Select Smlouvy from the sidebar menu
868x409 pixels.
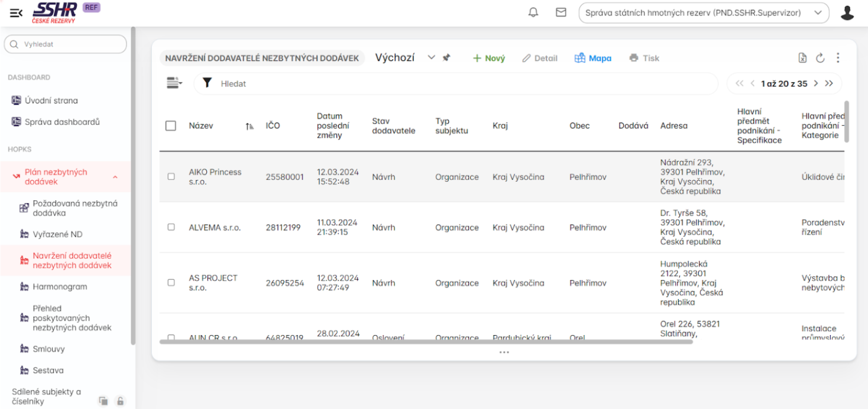pos(48,349)
